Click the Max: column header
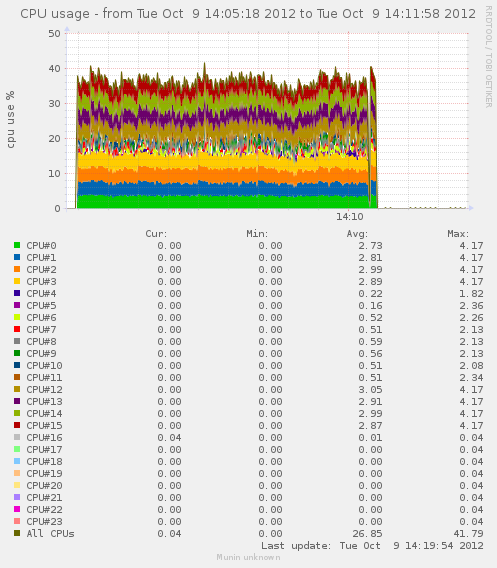Screen dimensions: 497x568 click(x=458, y=234)
